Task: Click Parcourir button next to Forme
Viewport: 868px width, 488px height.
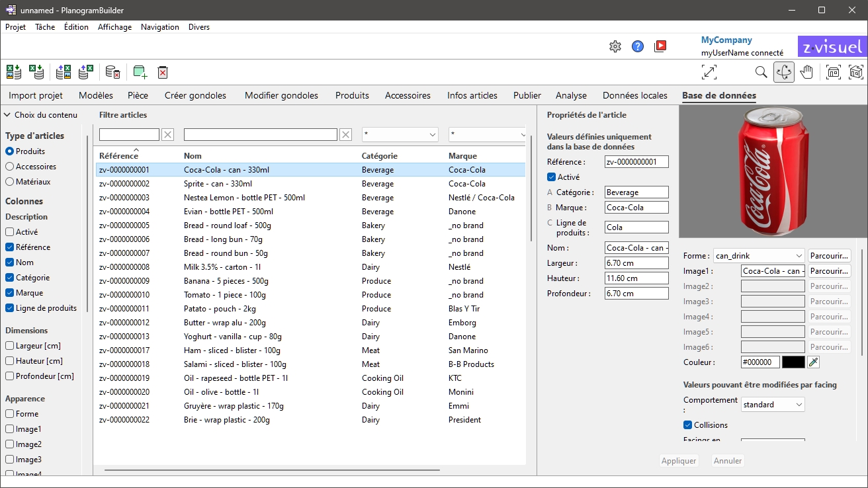Action: tap(829, 256)
